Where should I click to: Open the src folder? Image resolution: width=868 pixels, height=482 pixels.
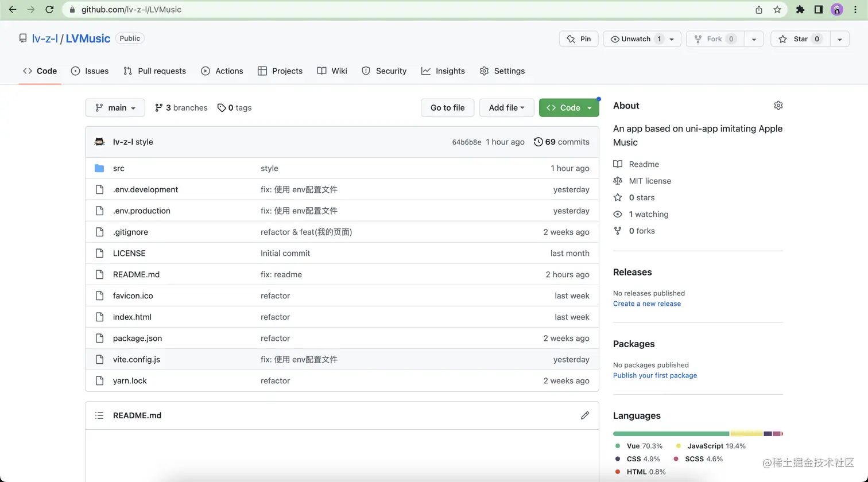click(x=119, y=168)
